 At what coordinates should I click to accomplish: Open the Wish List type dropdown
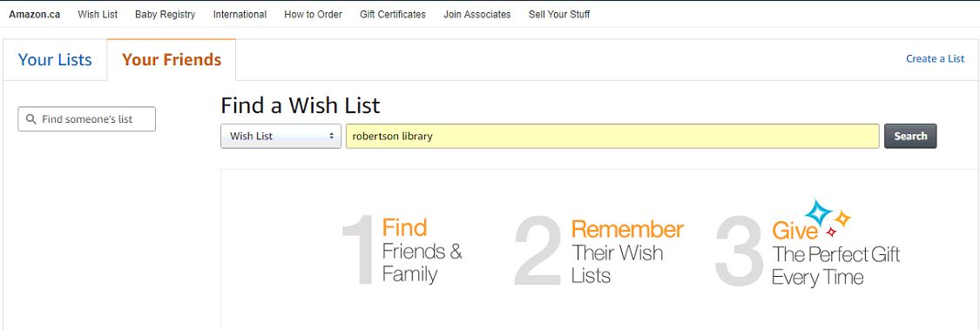280,136
